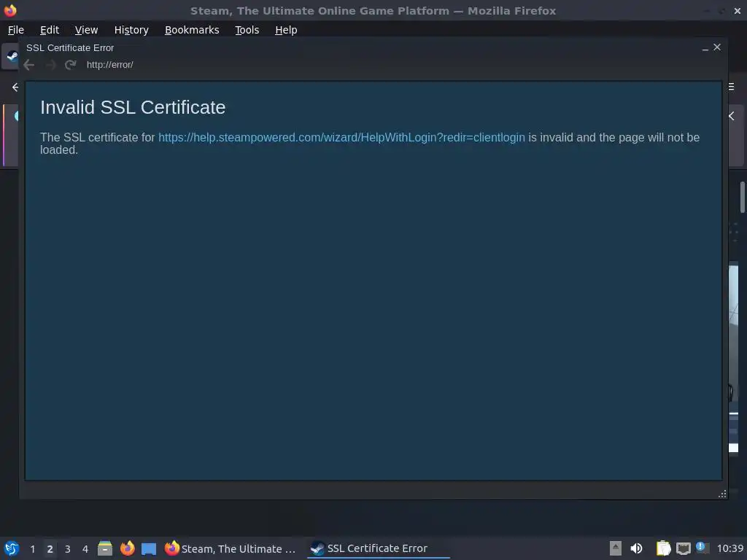Screen dimensions: 747x560
Task: Open the volume control tray icon
Action: [x=636, y=548]
